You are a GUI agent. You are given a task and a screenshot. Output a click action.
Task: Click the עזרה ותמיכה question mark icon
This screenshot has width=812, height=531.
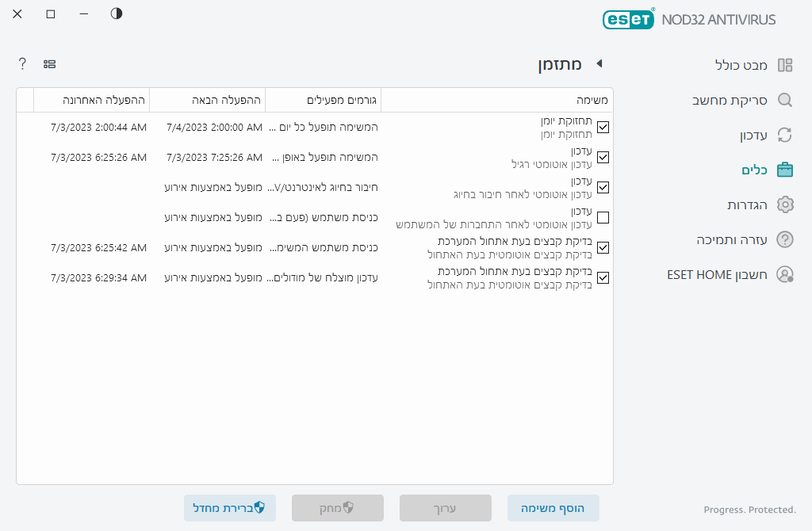(785, 239)
